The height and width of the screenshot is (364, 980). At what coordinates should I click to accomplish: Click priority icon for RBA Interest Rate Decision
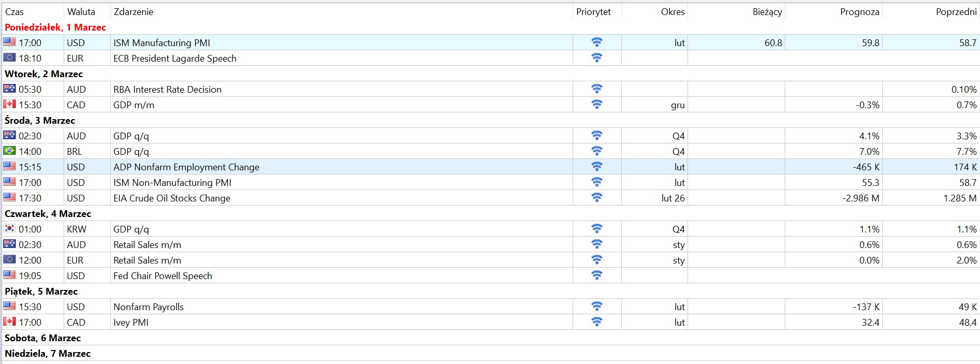pos(596,89)
